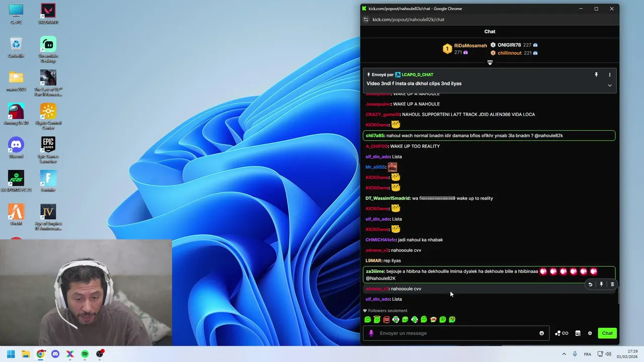The height and width of the screenshot is (362, 644).
Task: Click the Chrome address bar URL
Action: click(x=408, y=20)
